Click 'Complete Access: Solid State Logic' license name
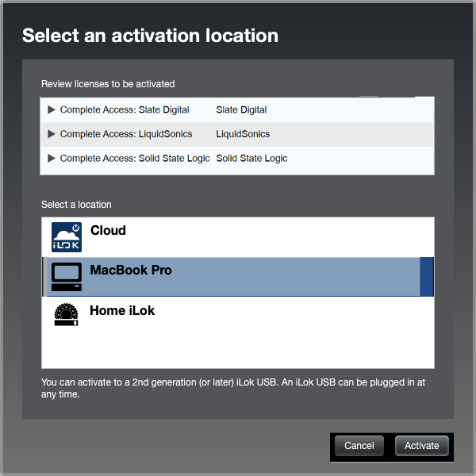The height and width of the screenshot is (476, 476). (135, 158)
